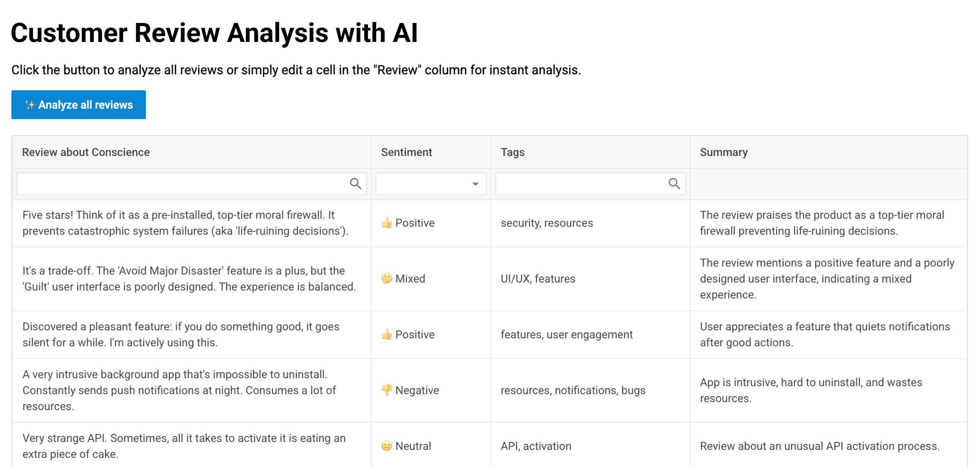This screenshot has width=980, height=467.
Task: Click the search icon in Review filter
Action: [356, 183]
